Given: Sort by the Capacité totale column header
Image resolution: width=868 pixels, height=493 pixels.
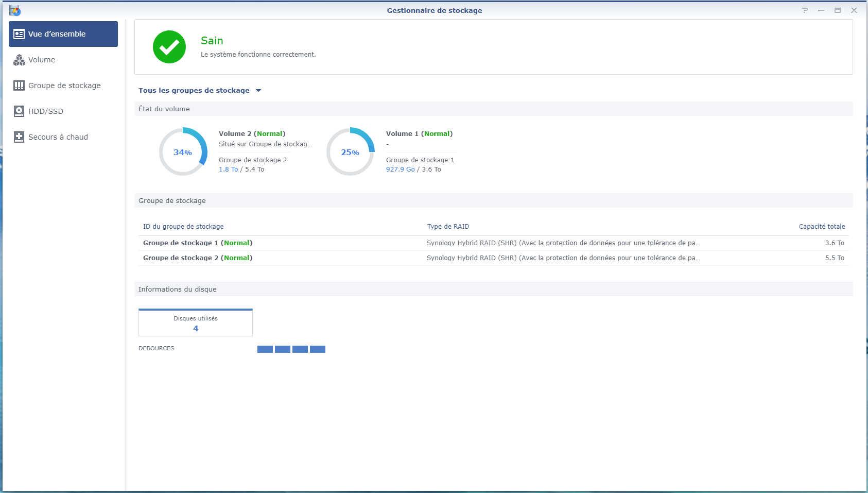Looking at the screenshot, I should coord(822,227).
